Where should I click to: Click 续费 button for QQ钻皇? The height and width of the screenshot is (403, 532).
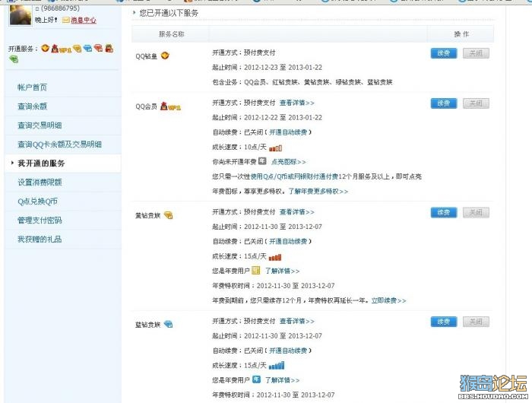click(x=444, y=53)
